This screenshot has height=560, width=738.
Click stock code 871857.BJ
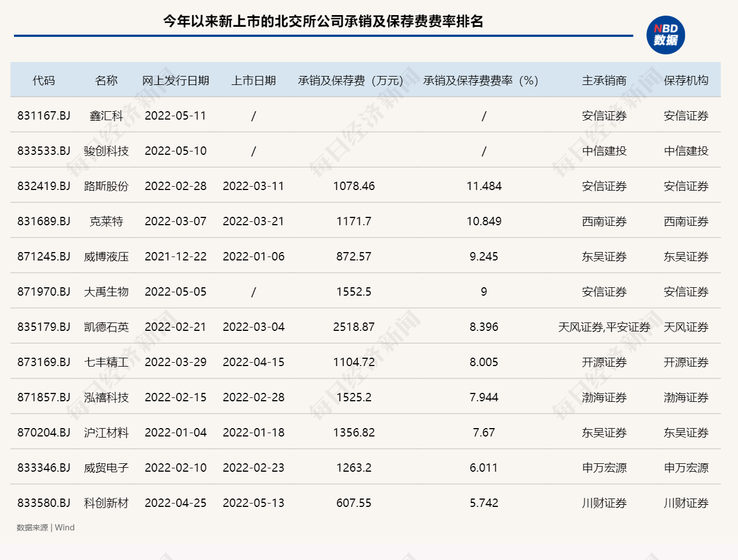pyautogui.click(x=44, y=397)
